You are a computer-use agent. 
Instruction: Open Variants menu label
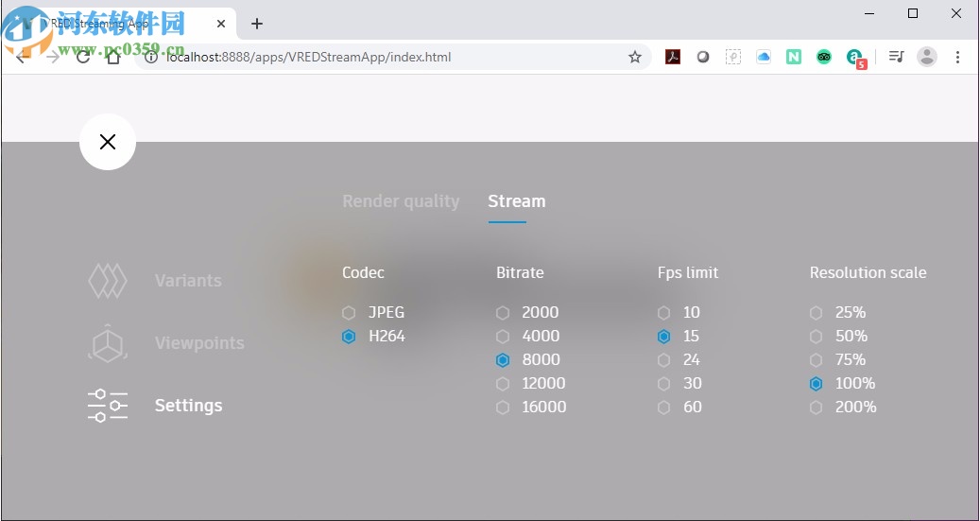pos(188,281)
